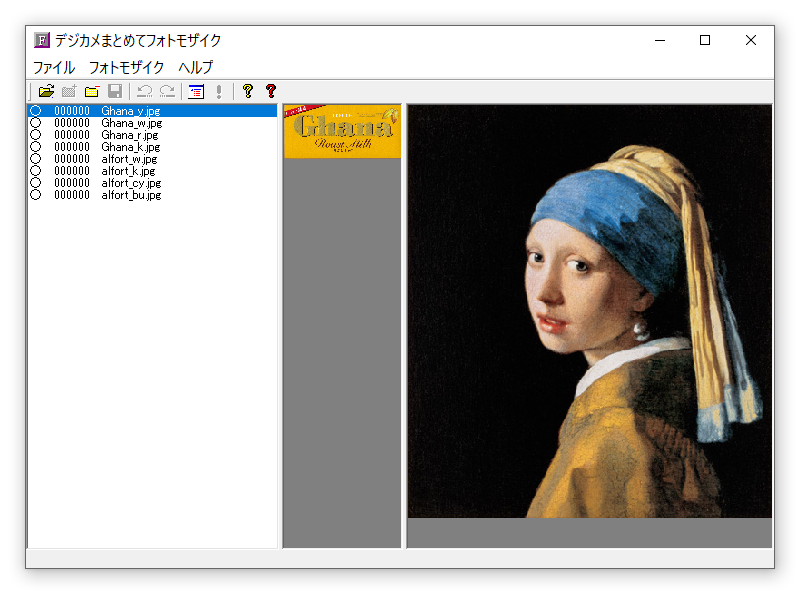Click the redo arrow toolbar icon
The height and width of the screenshot is (600, 800).
pyautogui.click(x=167, y=91)
